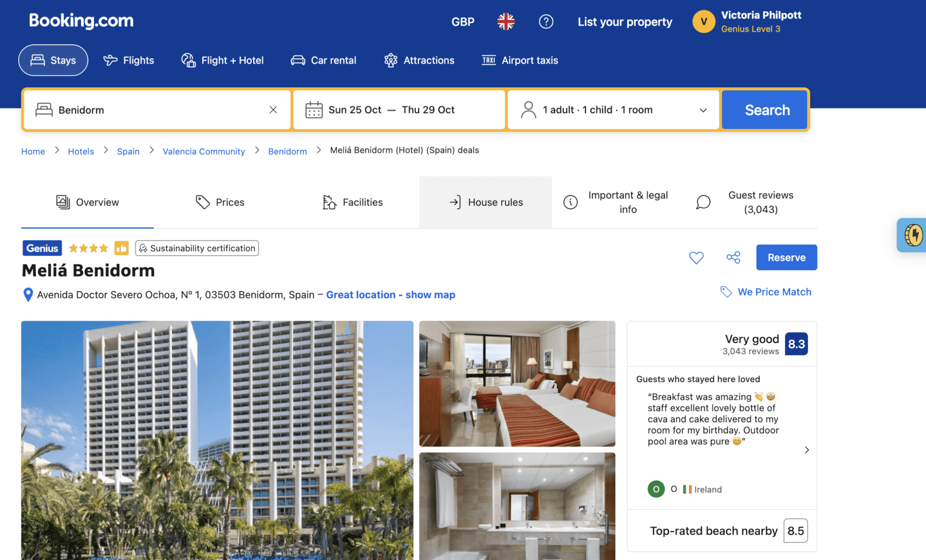The width and height of the screenshot is (926, 560).
Task: Open Hotels breadcrumb link
Action: click(81, 151)
